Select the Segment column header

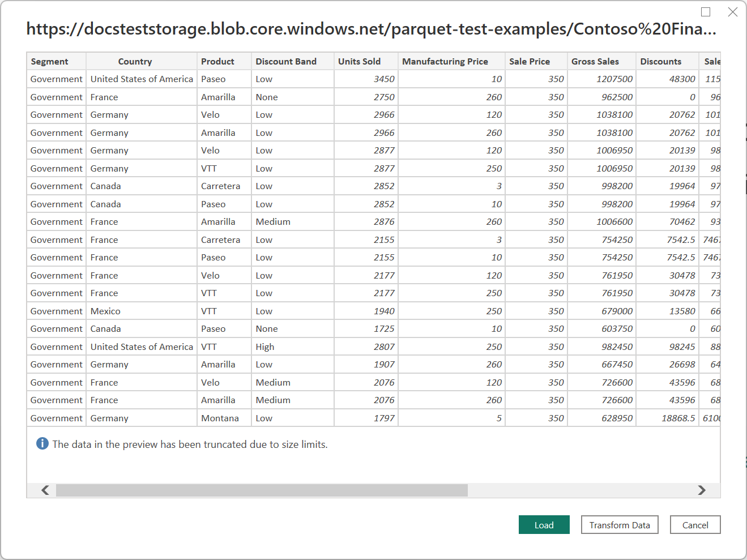50,61
